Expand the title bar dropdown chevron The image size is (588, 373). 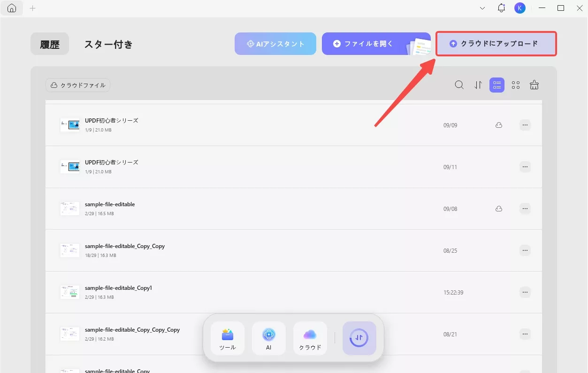(482, 8)
